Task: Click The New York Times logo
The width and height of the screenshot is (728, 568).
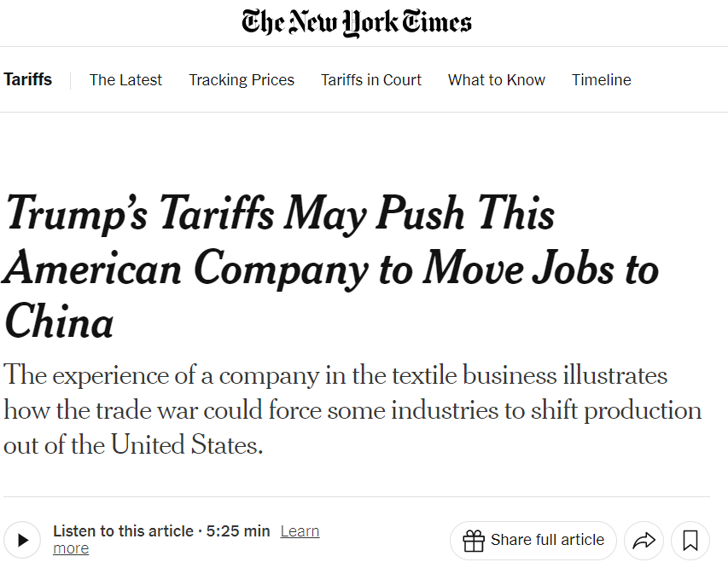Action: pyautogui.click(x=356, y=23)
